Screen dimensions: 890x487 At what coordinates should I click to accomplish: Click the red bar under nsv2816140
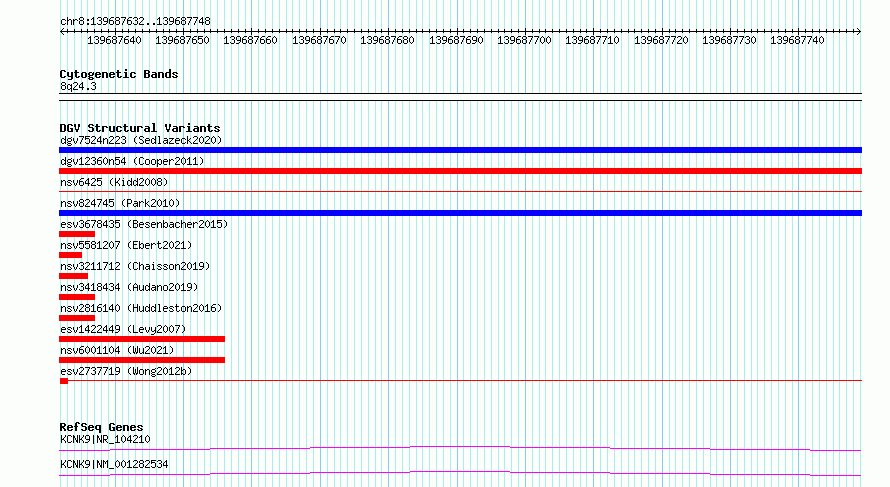click(77, 318)
